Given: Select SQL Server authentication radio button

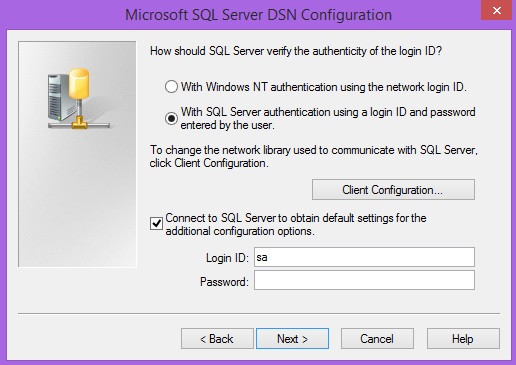Looking at the screenshot, I should (171, 118).
